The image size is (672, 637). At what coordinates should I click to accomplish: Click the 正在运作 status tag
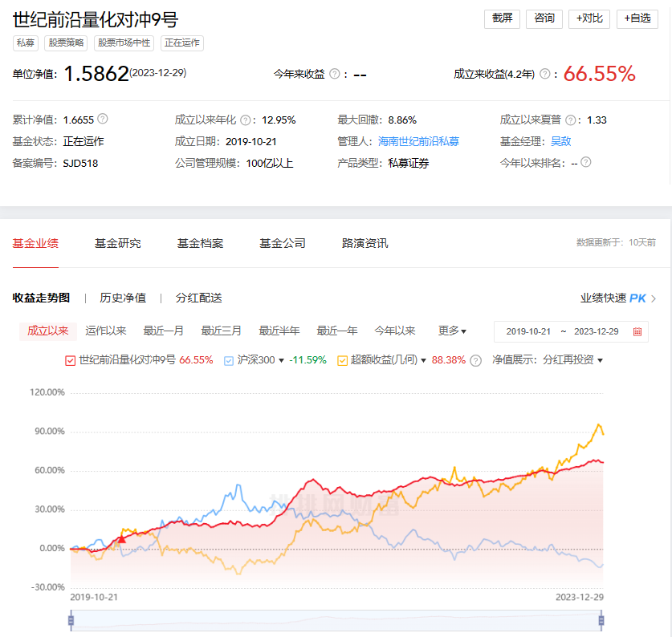click(x=182, y=43)
